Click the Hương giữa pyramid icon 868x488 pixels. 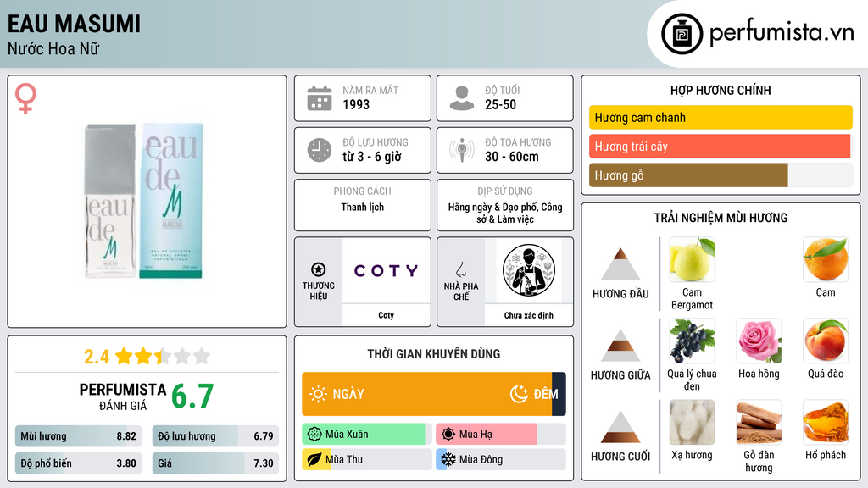620,346
